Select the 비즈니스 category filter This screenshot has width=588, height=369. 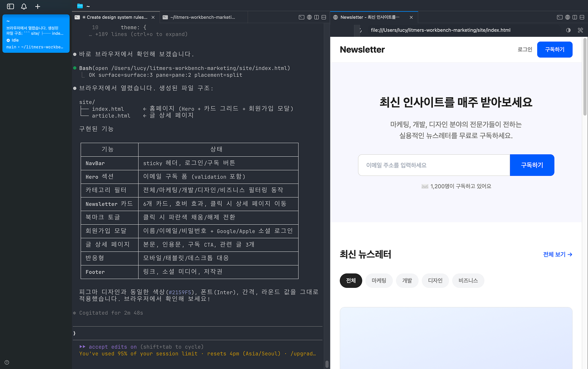pyautogui.click(x=468, y=281)
